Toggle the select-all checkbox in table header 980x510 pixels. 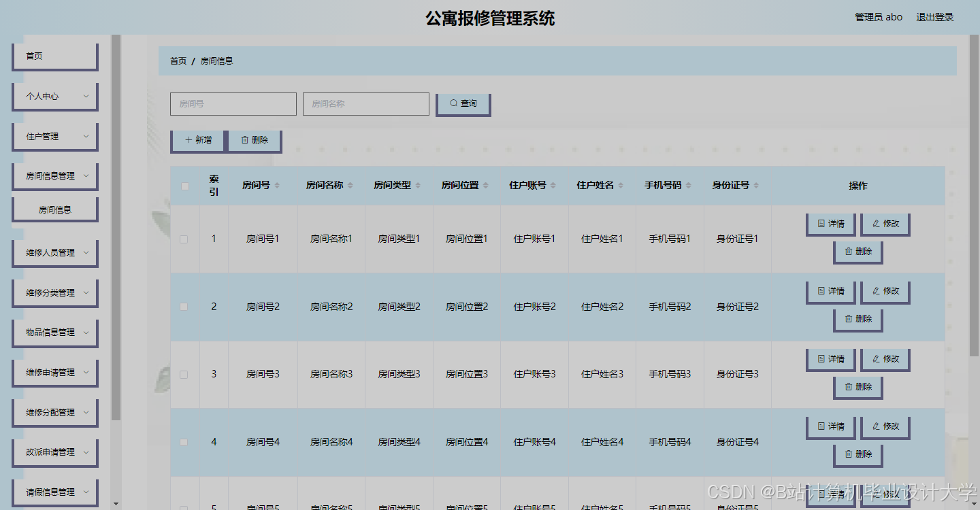(184, 186)
